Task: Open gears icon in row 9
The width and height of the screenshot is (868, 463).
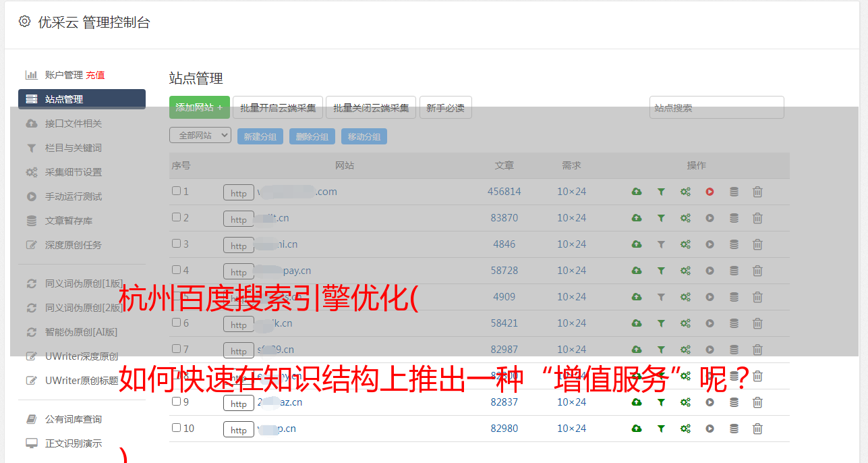Action: (685, 402)
